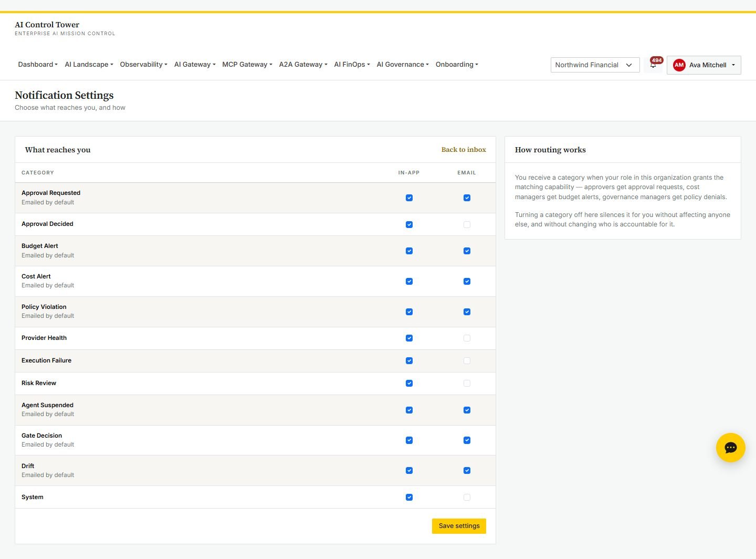The width and height of the screenshot is (756, 559).
Task: Uncheck email for Policy Violation
Action: pyautogui.click(x=467, y=312)
